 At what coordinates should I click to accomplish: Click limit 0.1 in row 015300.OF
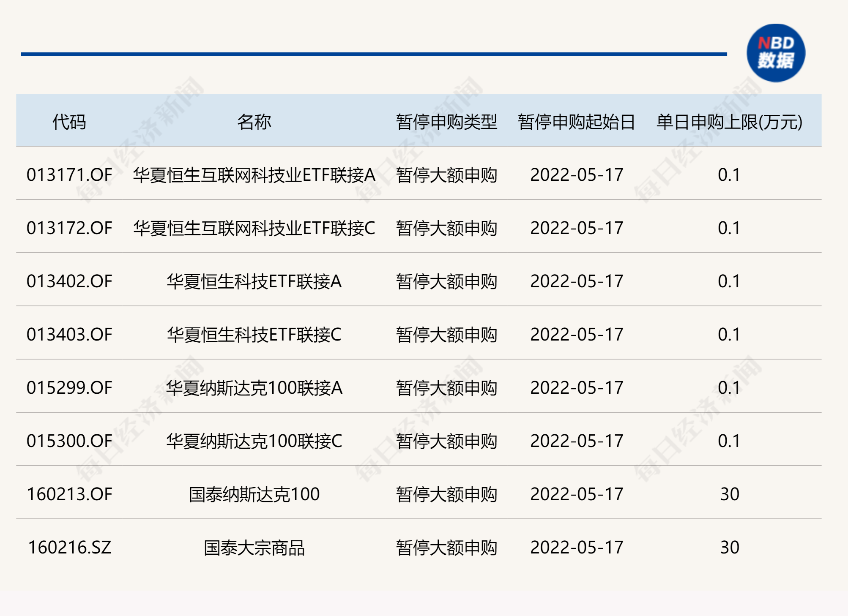pyautogui.click(x=729, y=441)
